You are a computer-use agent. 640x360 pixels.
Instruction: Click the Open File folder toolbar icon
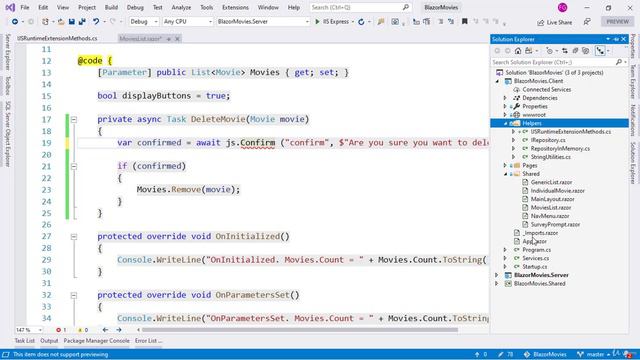pyautogui.click(x=61, y=22)
